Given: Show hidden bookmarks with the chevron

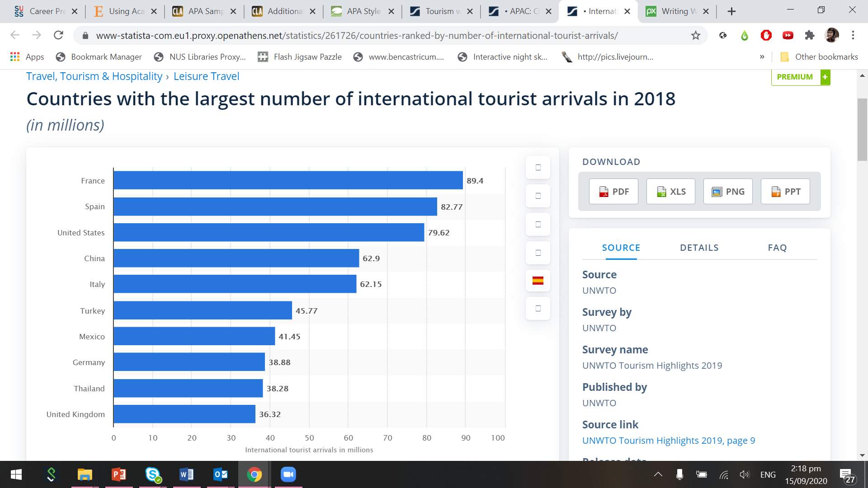Looking at the screenshot, I should point(763,56).
